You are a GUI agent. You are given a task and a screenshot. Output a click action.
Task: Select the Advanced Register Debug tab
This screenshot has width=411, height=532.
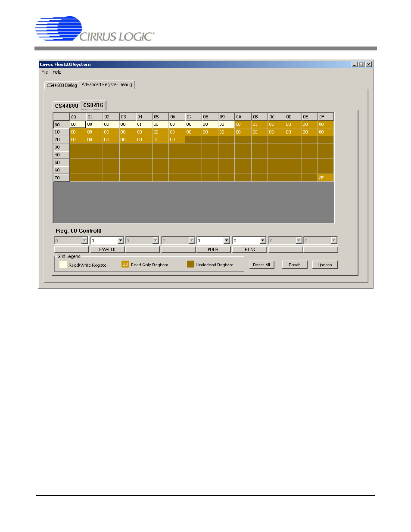[107, 85]
